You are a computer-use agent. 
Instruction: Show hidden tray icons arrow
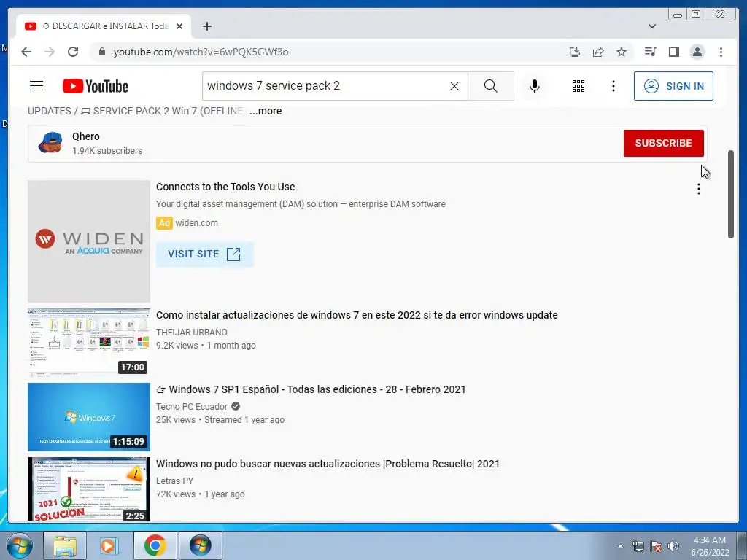[620, 546]
